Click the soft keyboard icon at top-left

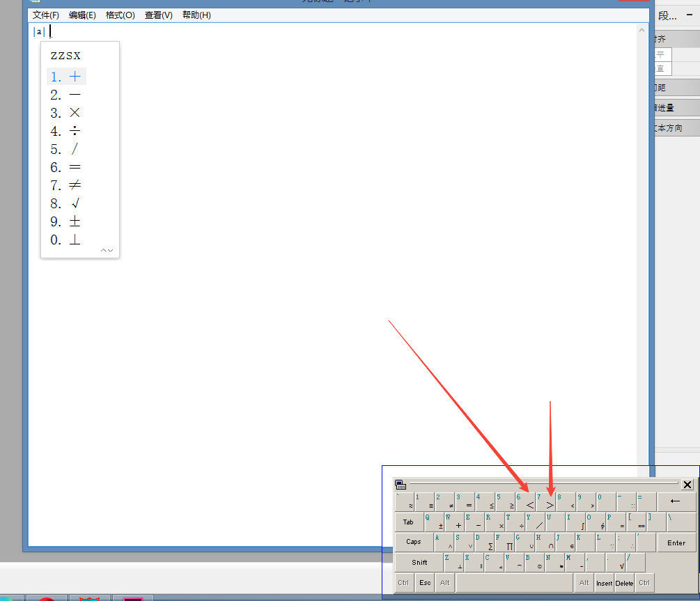pyautogui.click(x=400, y=485)
